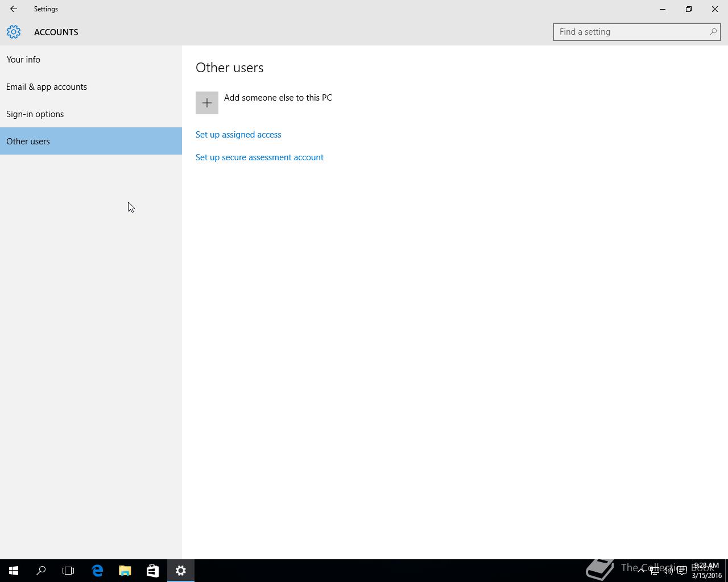Open the Your info section

tap(91, 59)
